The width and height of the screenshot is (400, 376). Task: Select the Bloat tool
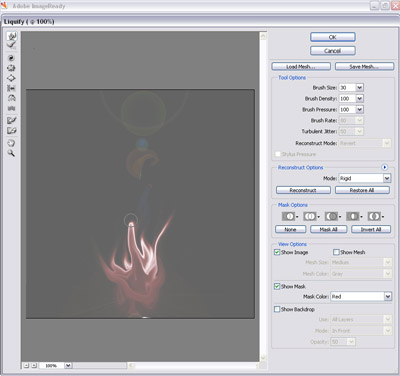[11, 78]
